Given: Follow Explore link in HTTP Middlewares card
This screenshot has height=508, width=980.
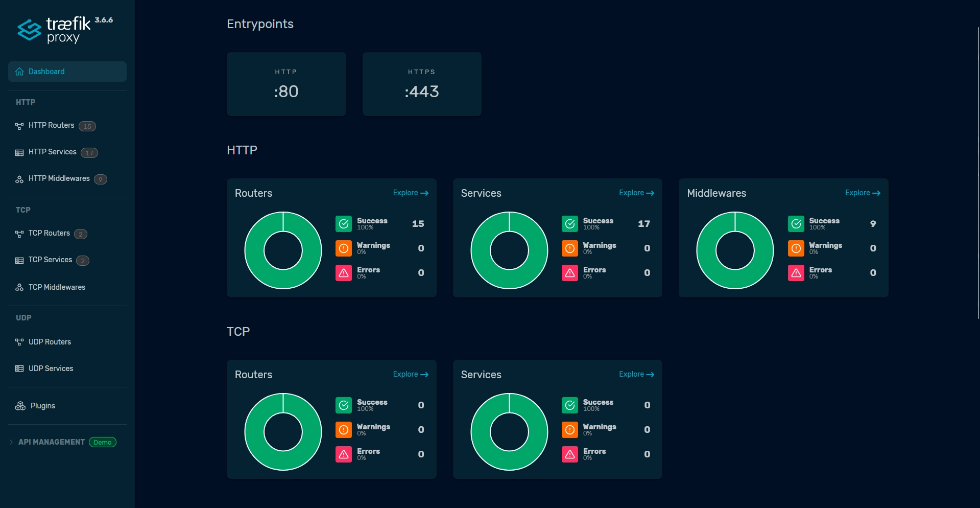Looking at the screenshot, I should coord(862,193).
